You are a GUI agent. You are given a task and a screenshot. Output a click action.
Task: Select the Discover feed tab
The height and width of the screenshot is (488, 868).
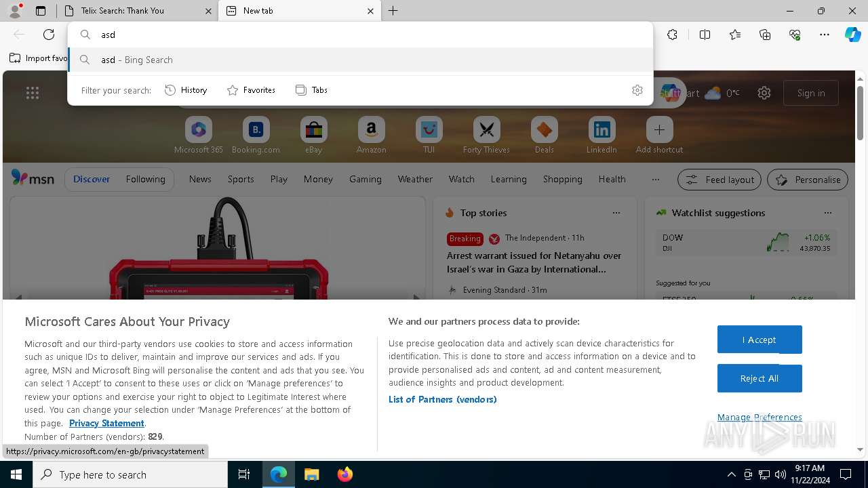pyautogui.click(x=92, y=179)
